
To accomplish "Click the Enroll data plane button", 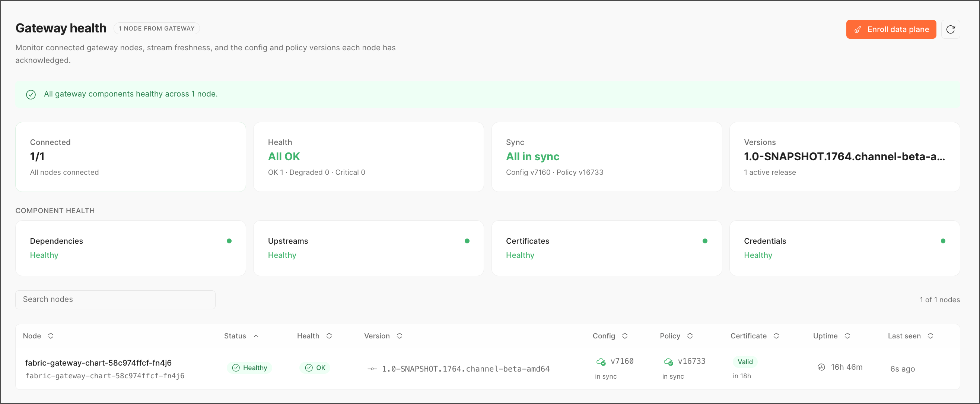I will click(891, 29).
